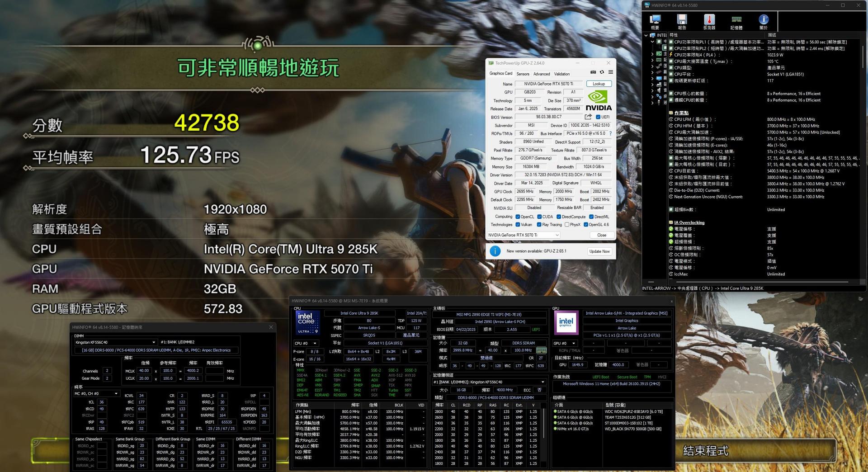
Task: Click GPU-Z screenshot camera icon
Action: click(593, 72)
